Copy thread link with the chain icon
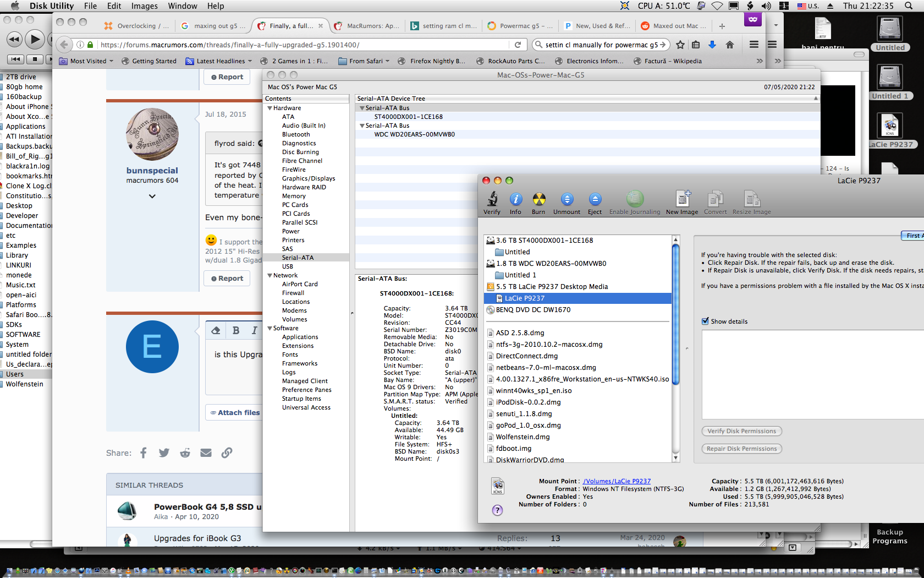 (227, 452)
